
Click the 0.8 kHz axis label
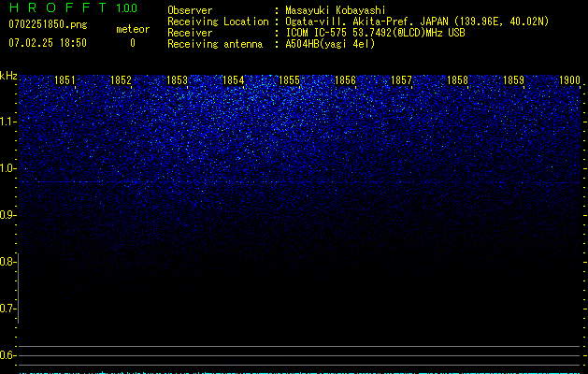click(x=7, y=262)
